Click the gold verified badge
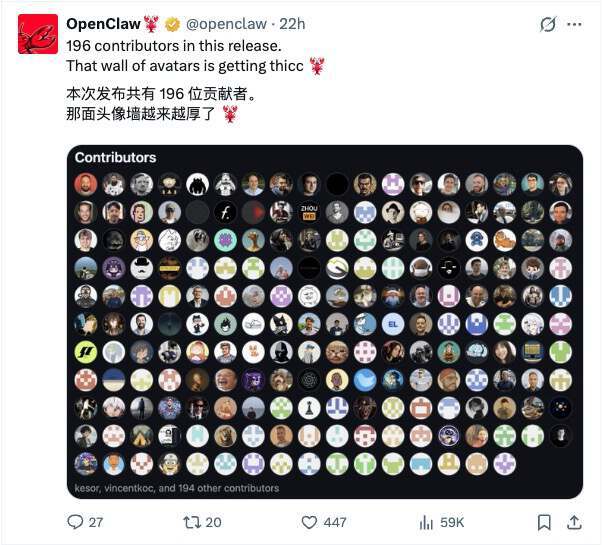This screenshot has height=545, width=602. [172, 25]
